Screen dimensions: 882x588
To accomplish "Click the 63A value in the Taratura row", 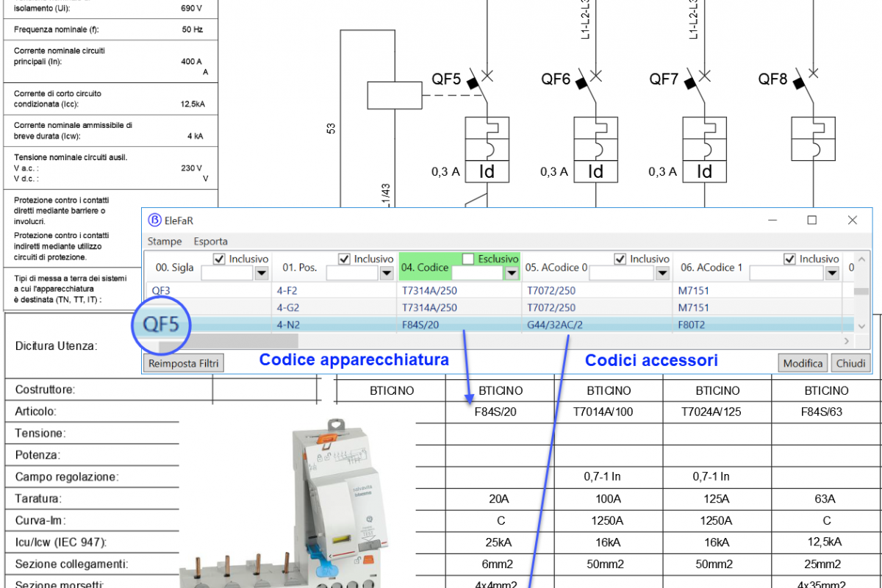I will [826, 499].
